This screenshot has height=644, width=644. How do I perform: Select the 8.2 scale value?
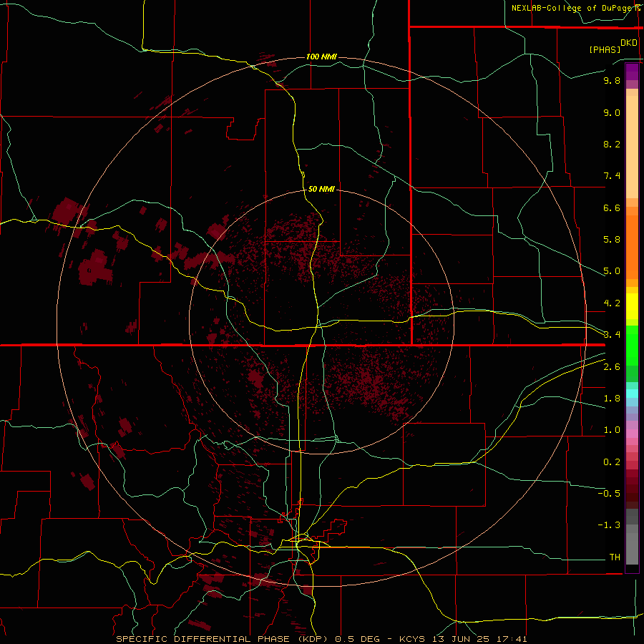point(612,144)
